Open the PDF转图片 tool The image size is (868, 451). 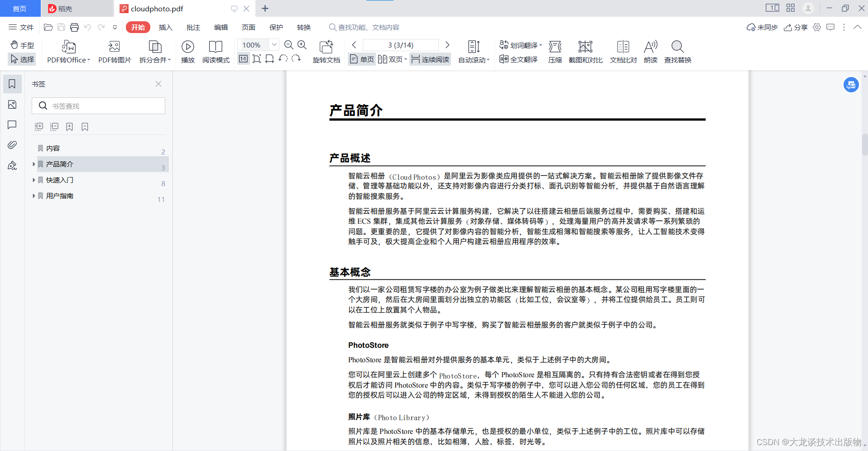[x=114, y=47]
